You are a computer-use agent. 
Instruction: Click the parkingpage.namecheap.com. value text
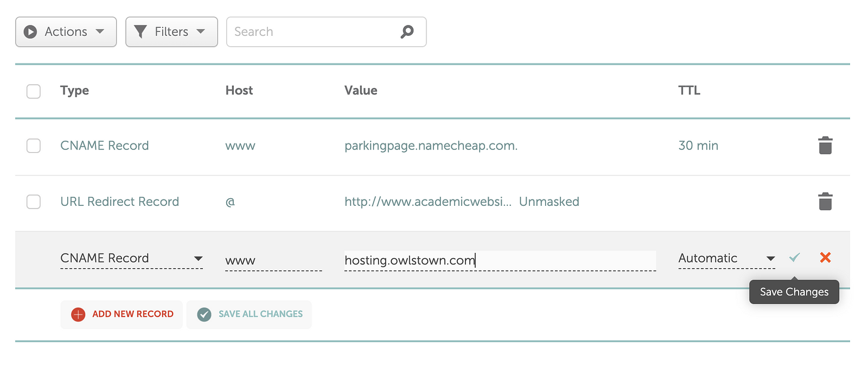pyautogui.click(x=431, y=146)
